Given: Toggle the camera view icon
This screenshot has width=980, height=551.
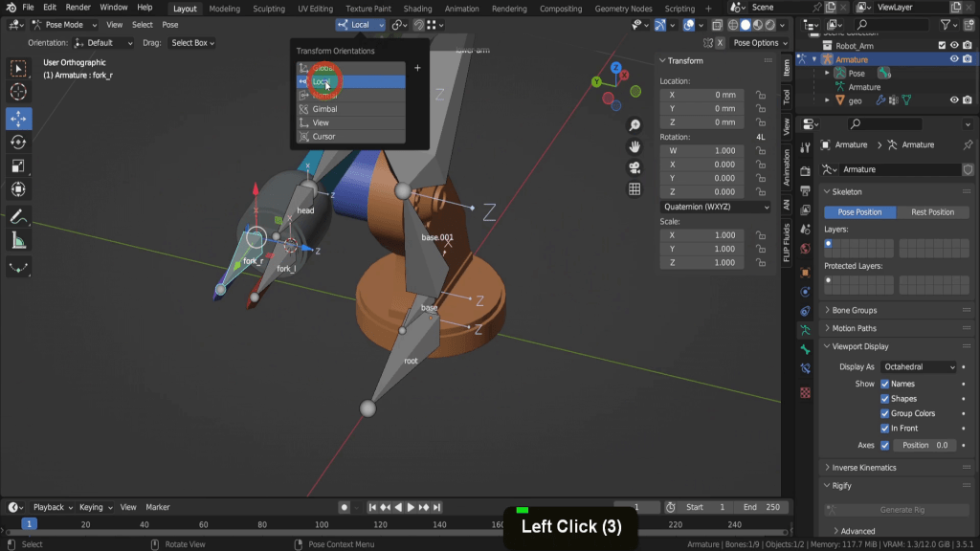Looking at the screenshot, I should click(x=635, y=167).
